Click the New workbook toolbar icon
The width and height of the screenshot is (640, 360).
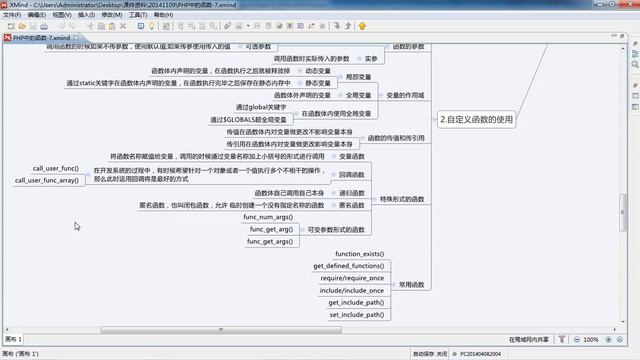pos(11,26)
